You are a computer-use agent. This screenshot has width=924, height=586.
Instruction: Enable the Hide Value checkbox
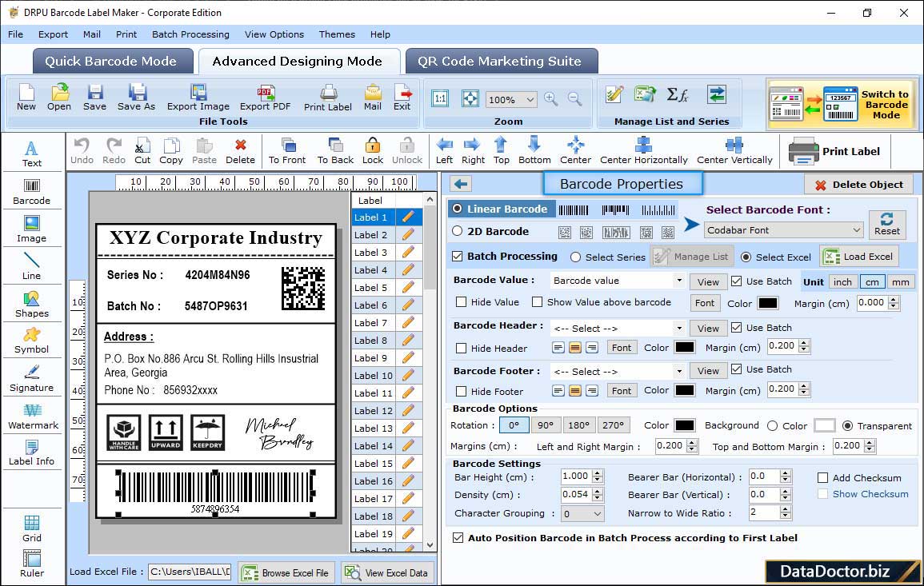click(462, 302)
